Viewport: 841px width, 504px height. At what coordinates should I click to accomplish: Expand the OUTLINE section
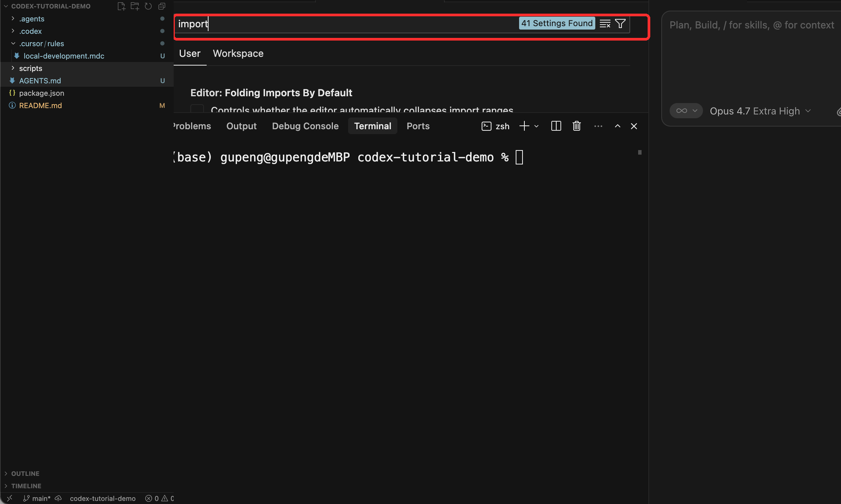pyautogui.click(x=87, y=474)
